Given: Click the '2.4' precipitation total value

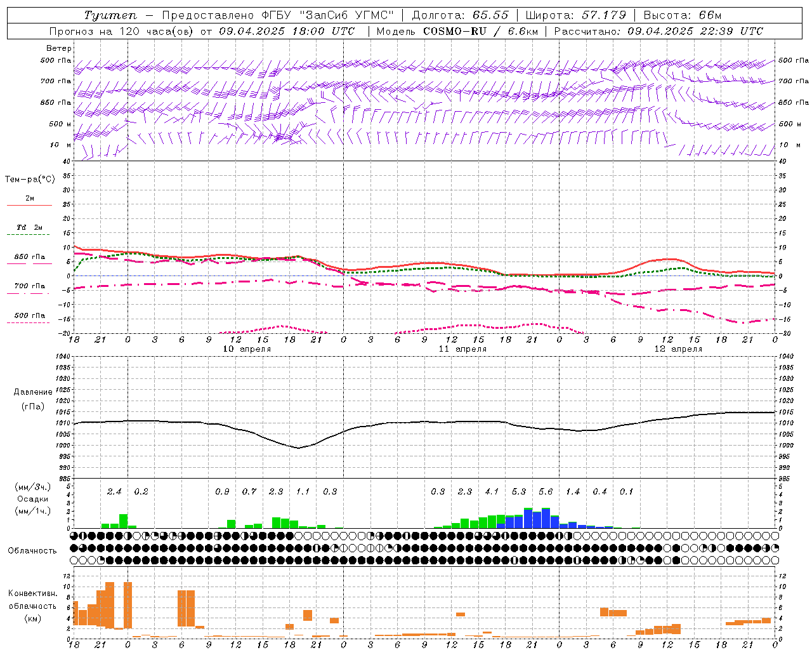Looking at the screenshot, I should click(x=114, y=491).
